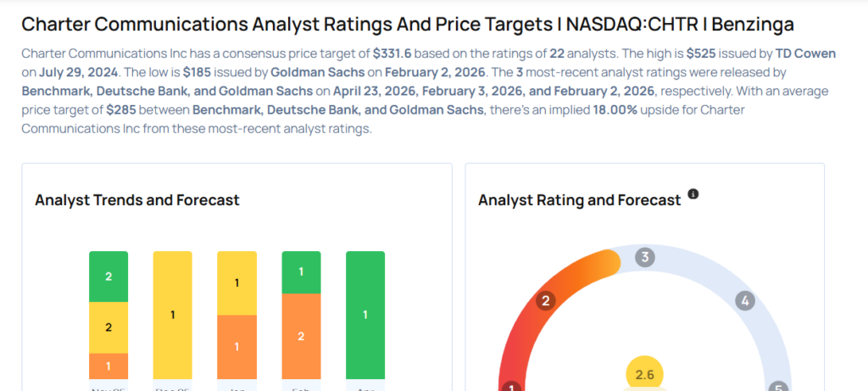
Task: Click the orange segment of the January bar
Action: pyautogui.click(x=236, y=347)
